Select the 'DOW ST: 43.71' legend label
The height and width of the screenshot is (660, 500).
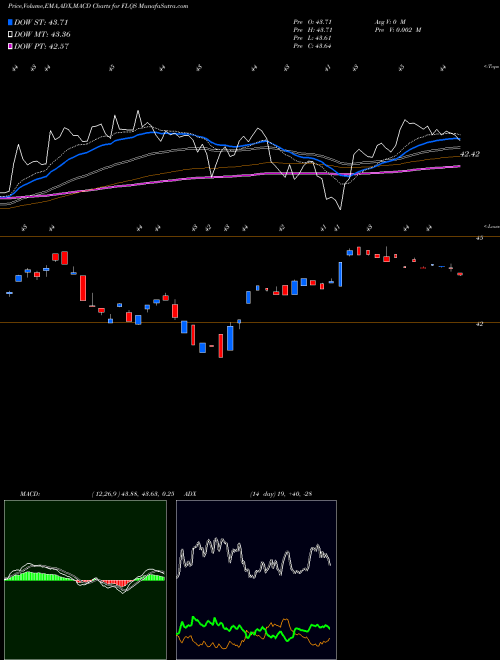pyautogui.click(x=41, y=22)
